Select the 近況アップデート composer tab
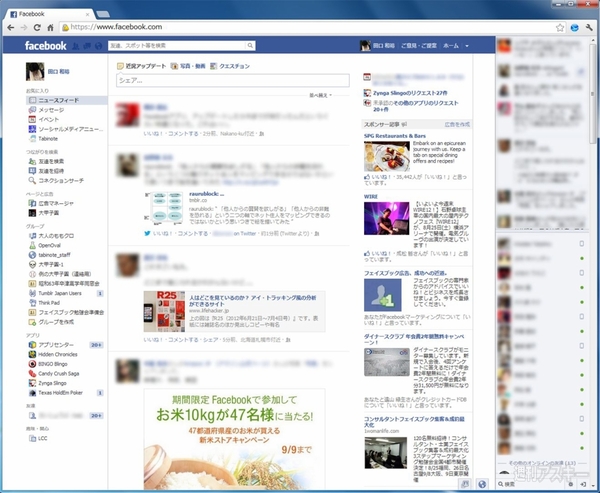 142,66
